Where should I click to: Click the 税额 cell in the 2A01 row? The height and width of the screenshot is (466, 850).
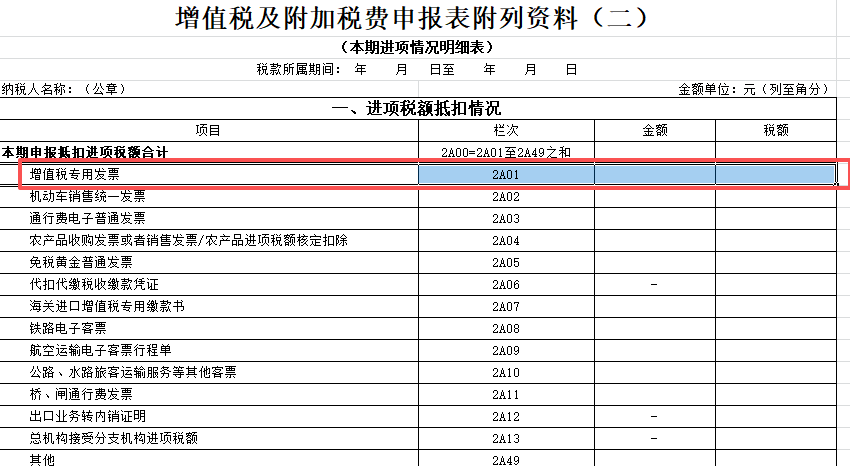click(x=776, y=174)
